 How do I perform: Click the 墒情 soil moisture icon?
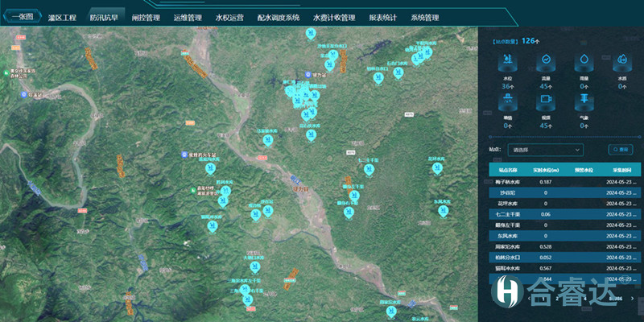click(508, 100)
